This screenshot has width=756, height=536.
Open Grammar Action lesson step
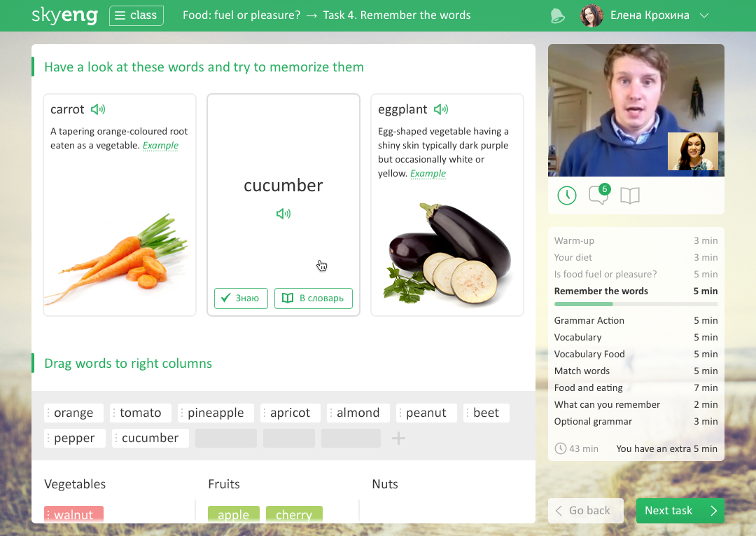636,320
